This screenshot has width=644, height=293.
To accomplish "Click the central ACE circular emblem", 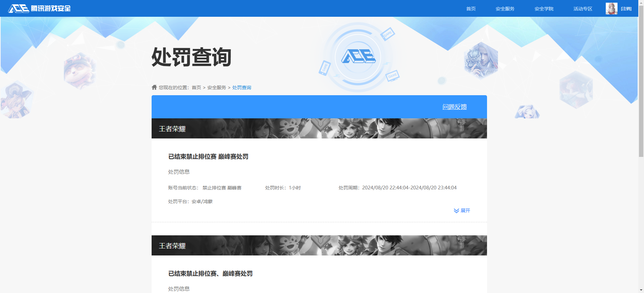I will click(358, 57).
